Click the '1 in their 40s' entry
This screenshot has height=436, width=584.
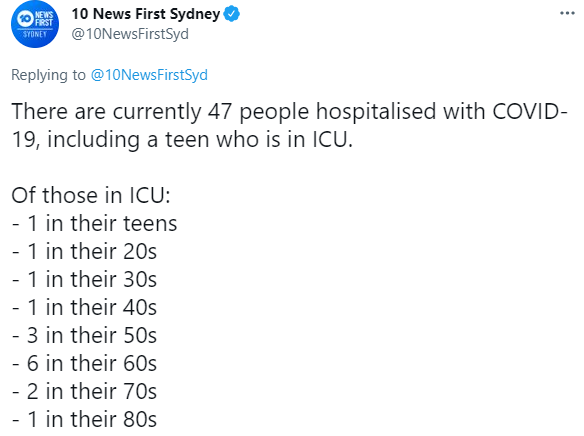point(85,307)
